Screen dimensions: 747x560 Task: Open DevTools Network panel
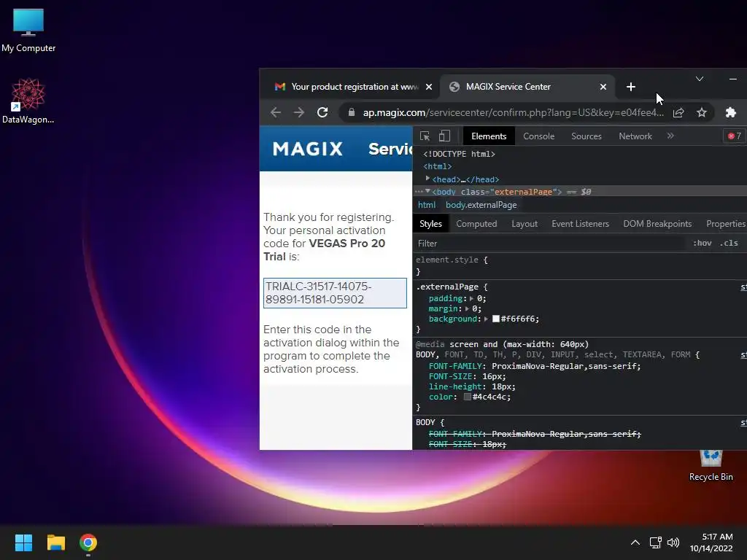[x=635, y=136]
